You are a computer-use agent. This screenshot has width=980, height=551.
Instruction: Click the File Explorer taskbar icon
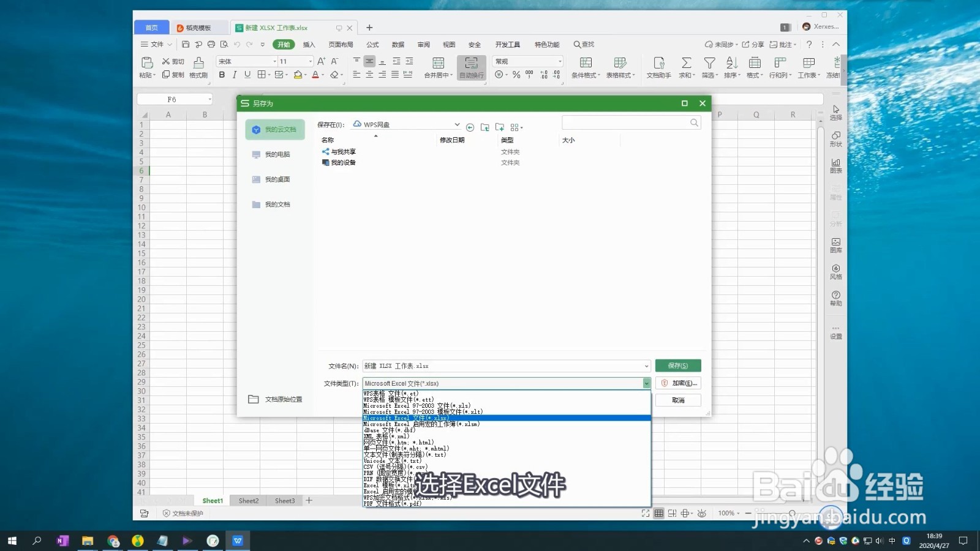coord(88,541)
